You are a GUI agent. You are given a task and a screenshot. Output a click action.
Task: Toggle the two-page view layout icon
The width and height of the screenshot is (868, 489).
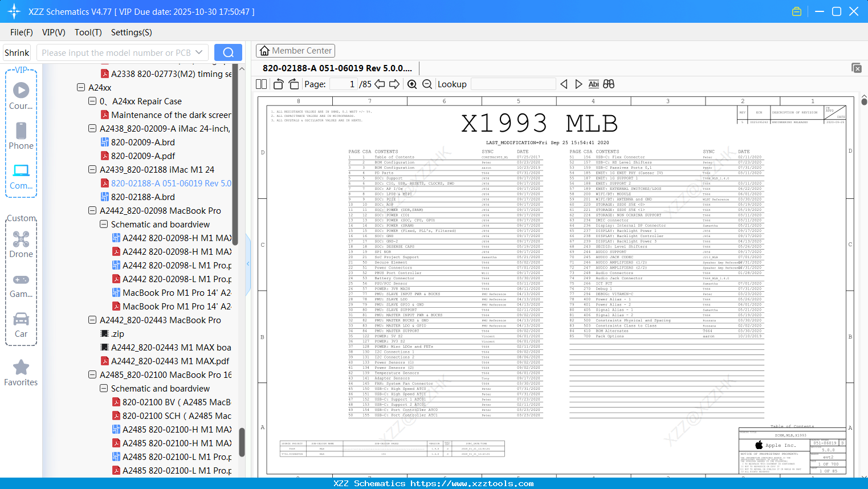261,84
